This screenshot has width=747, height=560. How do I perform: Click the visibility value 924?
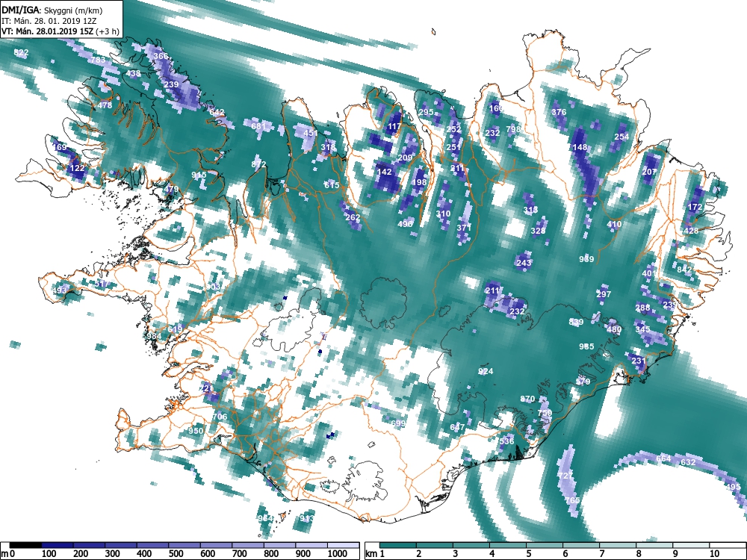pos(486,371)
